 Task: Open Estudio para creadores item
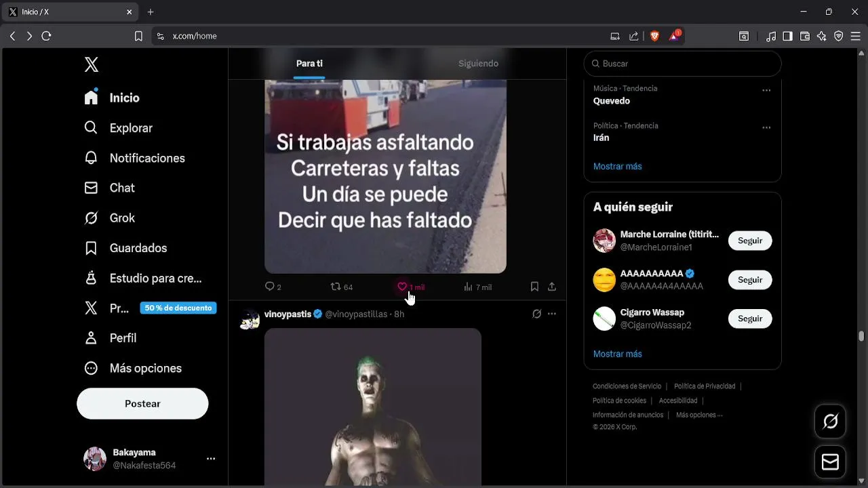142,278
